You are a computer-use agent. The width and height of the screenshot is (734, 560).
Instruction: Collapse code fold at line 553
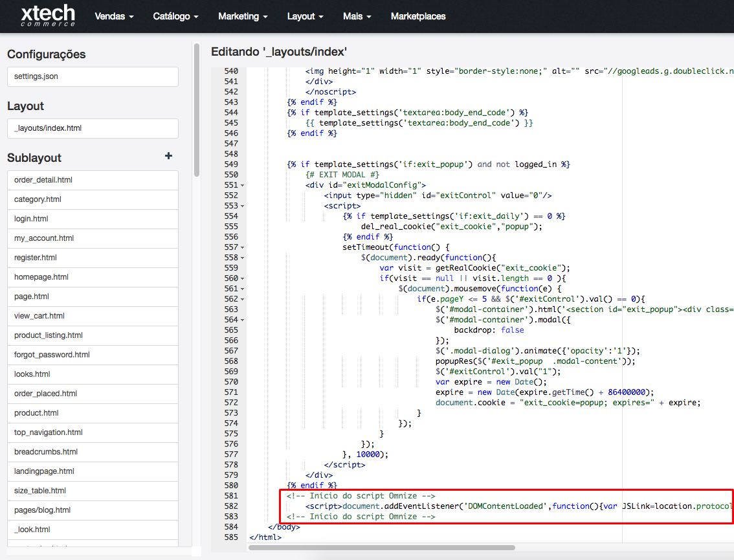243,206
